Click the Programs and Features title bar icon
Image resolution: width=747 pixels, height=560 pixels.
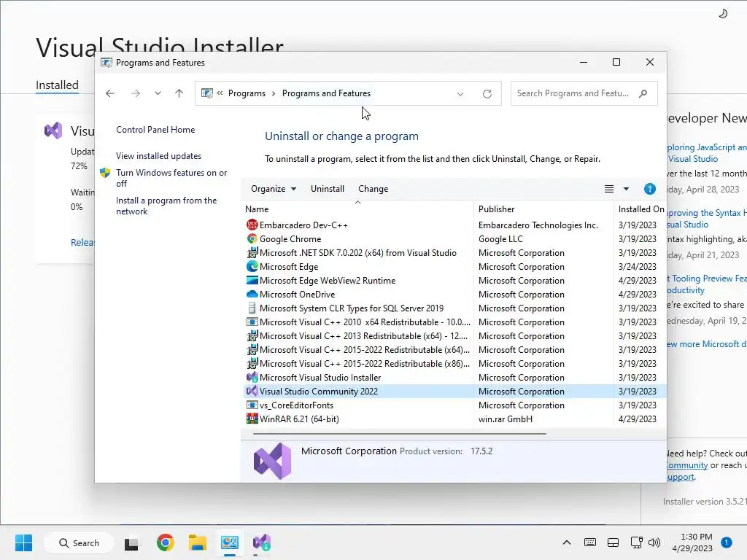107,63
